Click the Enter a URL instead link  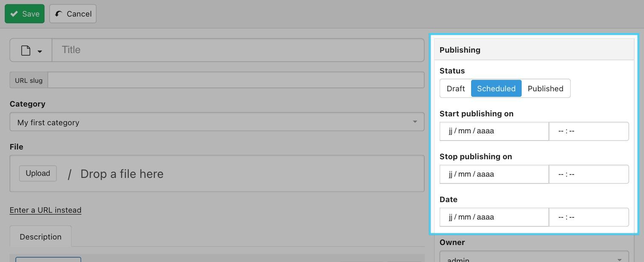pos(45,210)
